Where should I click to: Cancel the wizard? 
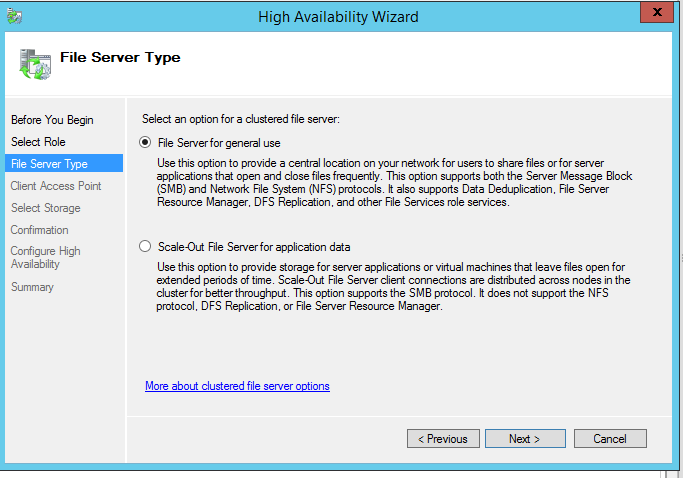pos(609,438)
